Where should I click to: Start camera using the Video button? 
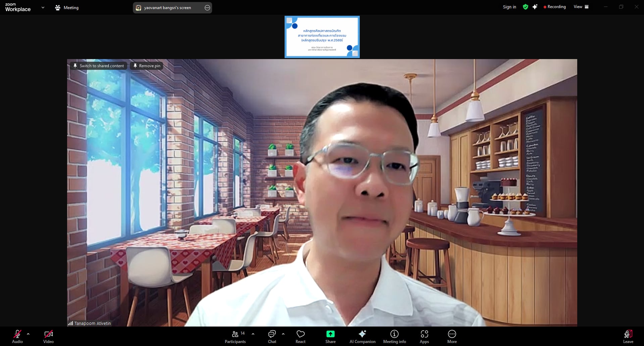pos(48,336)
